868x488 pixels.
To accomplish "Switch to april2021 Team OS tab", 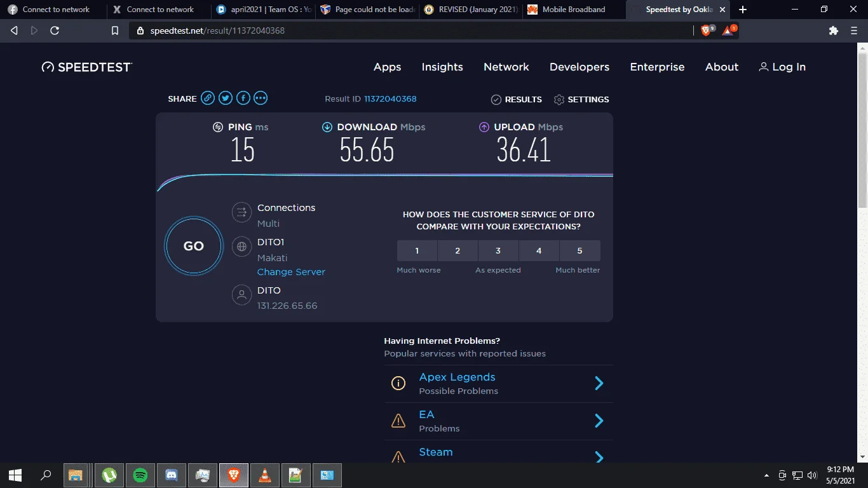I will 263,10.
